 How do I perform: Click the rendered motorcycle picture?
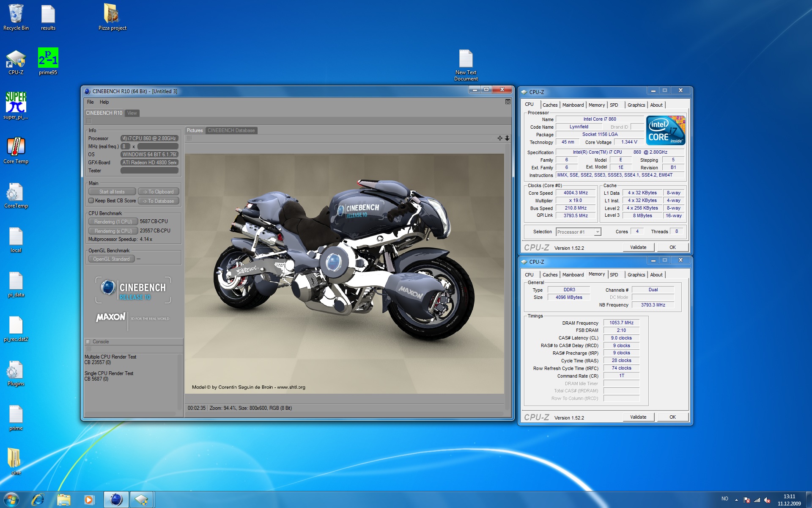click(x=344, y=273)
